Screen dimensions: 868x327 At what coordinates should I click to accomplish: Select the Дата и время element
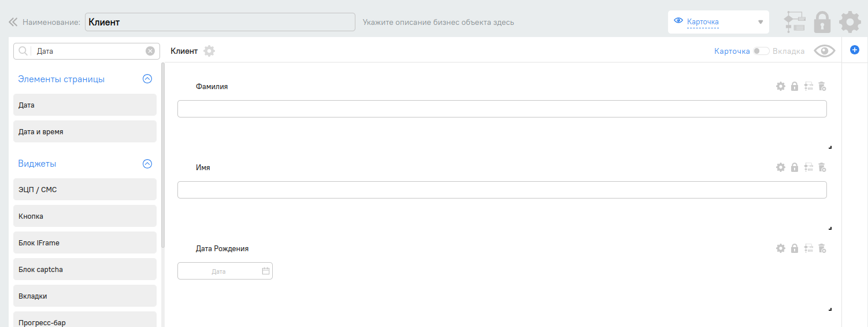[85, 131]
